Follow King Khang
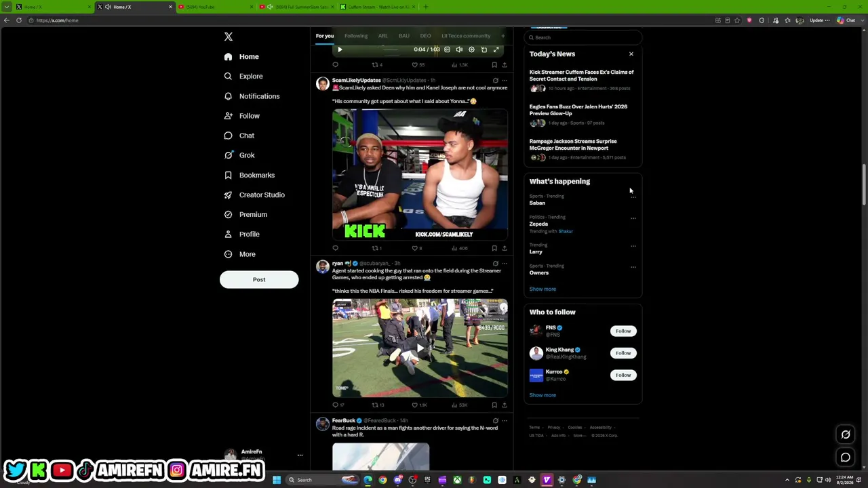This screenshot has height=488, width=868. point(623,353)
